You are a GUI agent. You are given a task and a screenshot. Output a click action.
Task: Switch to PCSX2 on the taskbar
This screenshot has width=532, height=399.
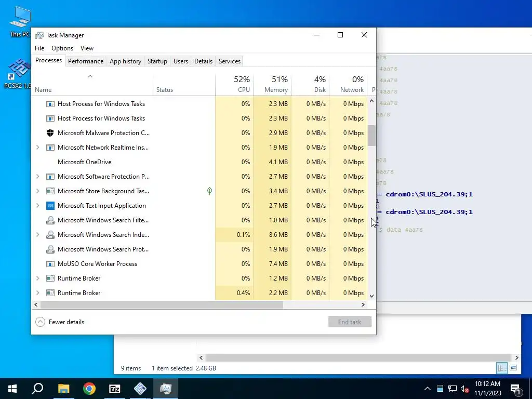140,389
